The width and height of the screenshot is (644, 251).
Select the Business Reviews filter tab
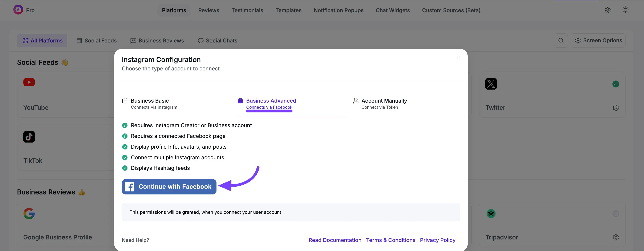coord(157,40)
